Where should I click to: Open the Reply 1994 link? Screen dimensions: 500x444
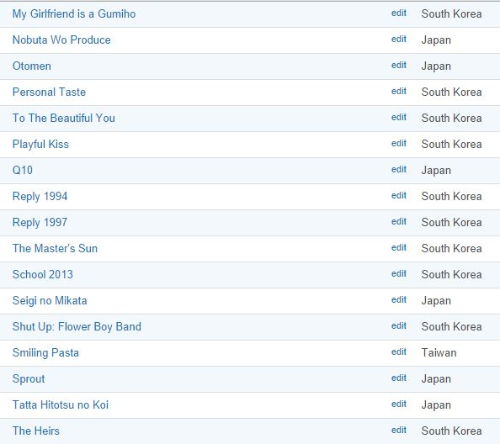pos(40,196)
